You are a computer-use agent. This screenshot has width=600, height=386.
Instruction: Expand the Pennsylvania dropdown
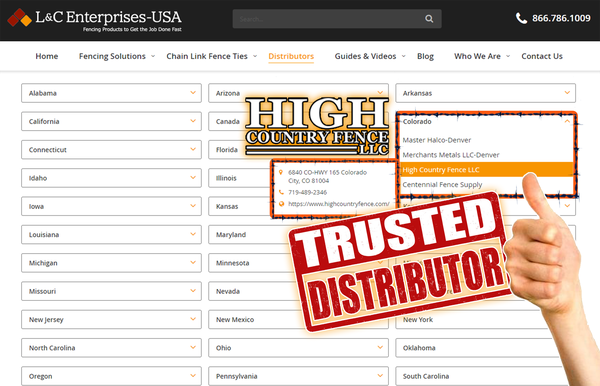click(298, 376)
